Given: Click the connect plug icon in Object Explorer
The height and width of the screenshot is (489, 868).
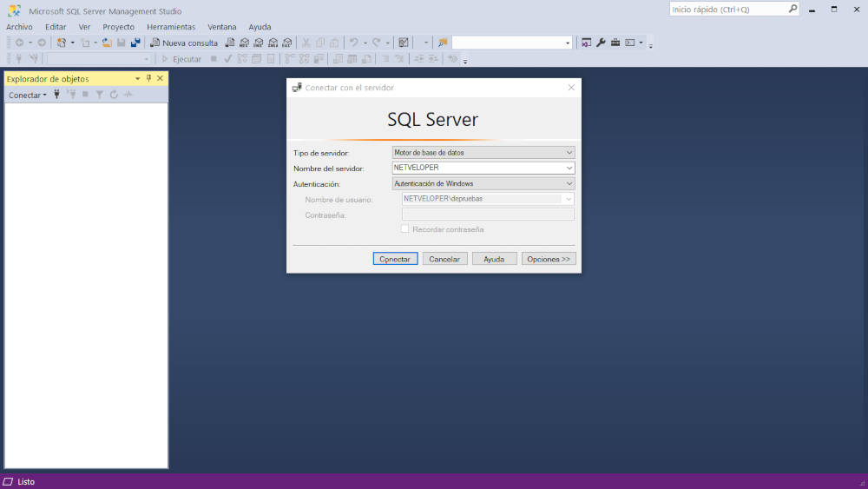Looking at the screenshot, I should (56, 95).
